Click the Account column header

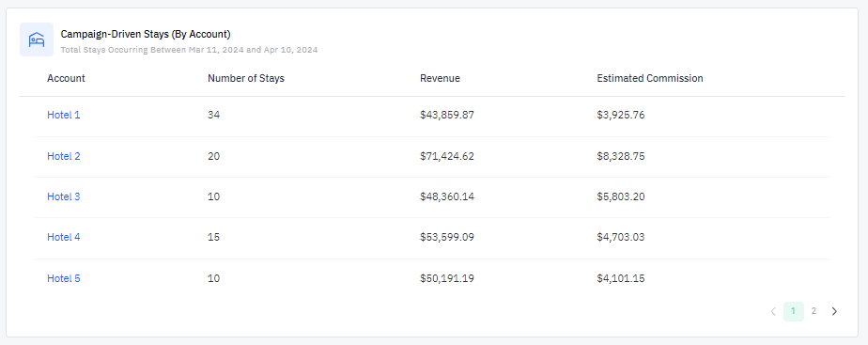(66, 78)
